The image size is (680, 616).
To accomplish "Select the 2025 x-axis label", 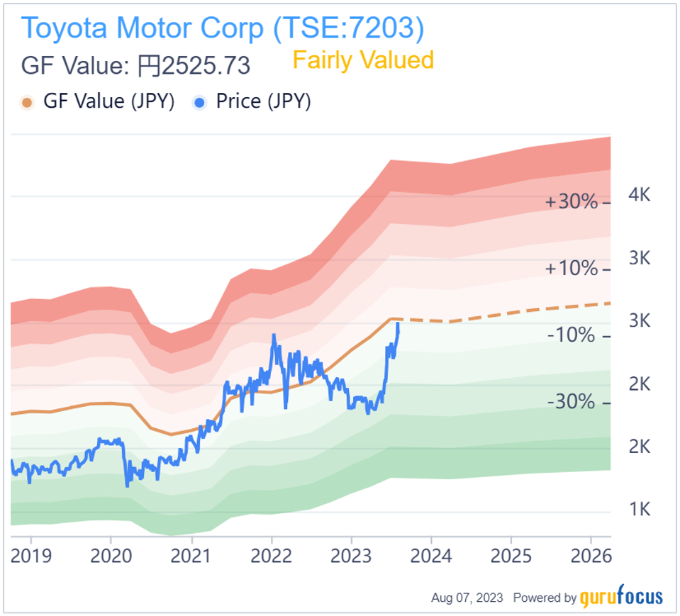I will coord(513,555).
